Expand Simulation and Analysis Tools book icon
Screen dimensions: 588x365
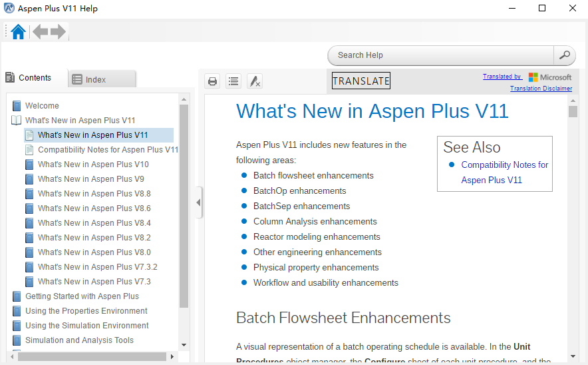point(17,340)
